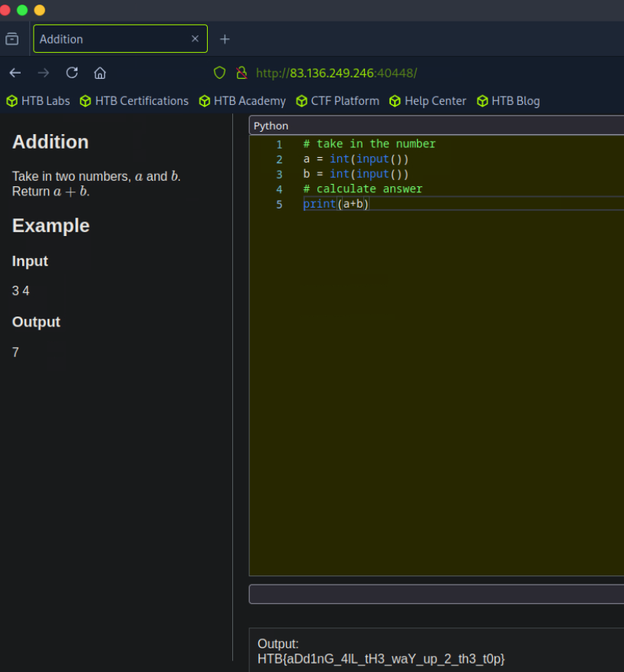Click the 'Output:' label in result panel
The height and width of the screenshot is (672, 624).
[278, 644]
